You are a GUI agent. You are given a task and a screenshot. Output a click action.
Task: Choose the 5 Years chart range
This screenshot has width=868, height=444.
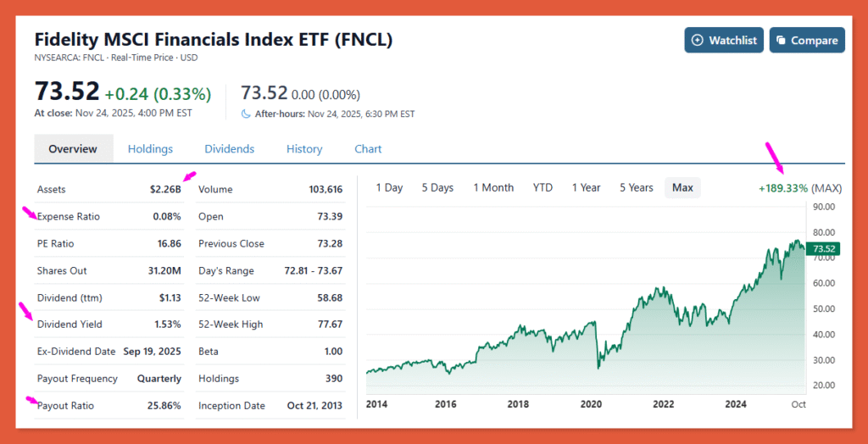636,187
